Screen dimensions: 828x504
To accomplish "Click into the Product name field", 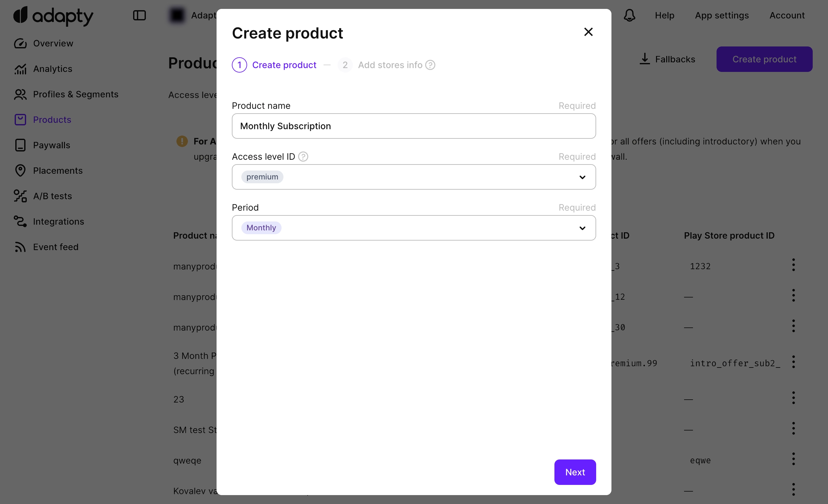I will [413, 126].
